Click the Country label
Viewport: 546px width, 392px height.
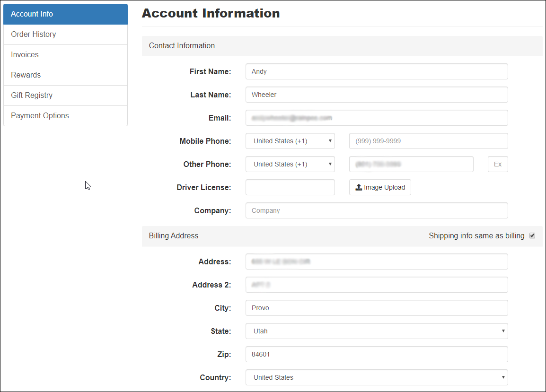point(215,377)
